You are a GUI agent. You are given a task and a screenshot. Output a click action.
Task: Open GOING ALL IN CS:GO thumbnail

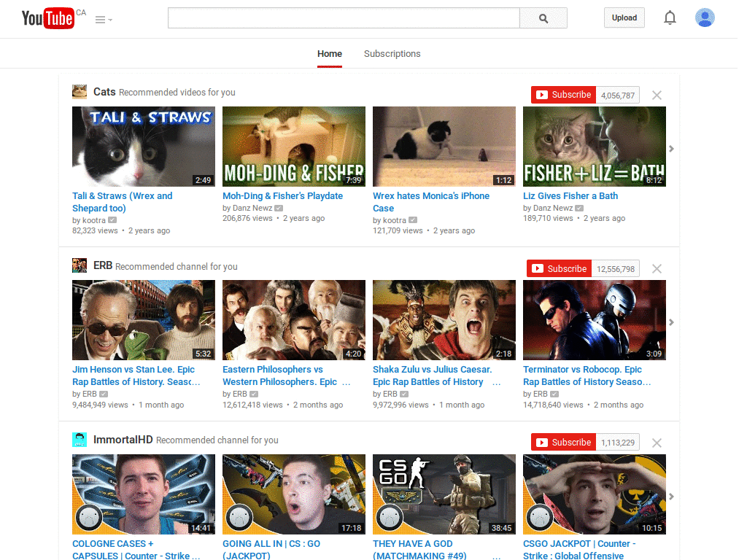[294, 494]
